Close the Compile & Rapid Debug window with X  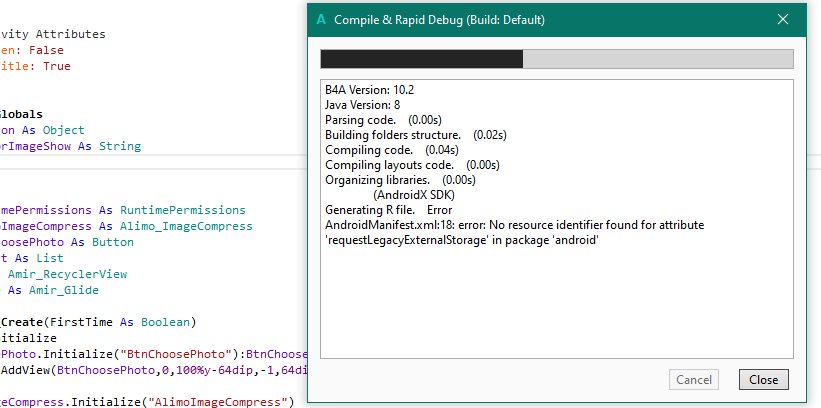pyautogui.click(x=783, y=20)
